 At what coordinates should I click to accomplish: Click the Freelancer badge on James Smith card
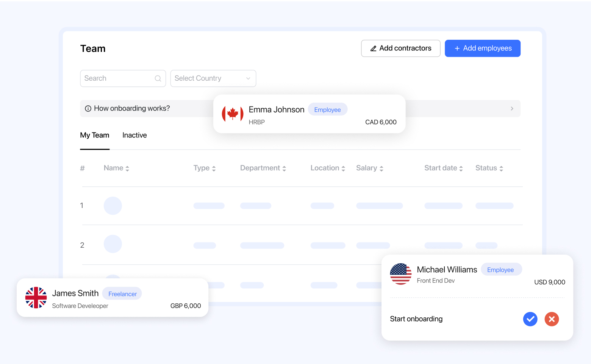(122, 294)
